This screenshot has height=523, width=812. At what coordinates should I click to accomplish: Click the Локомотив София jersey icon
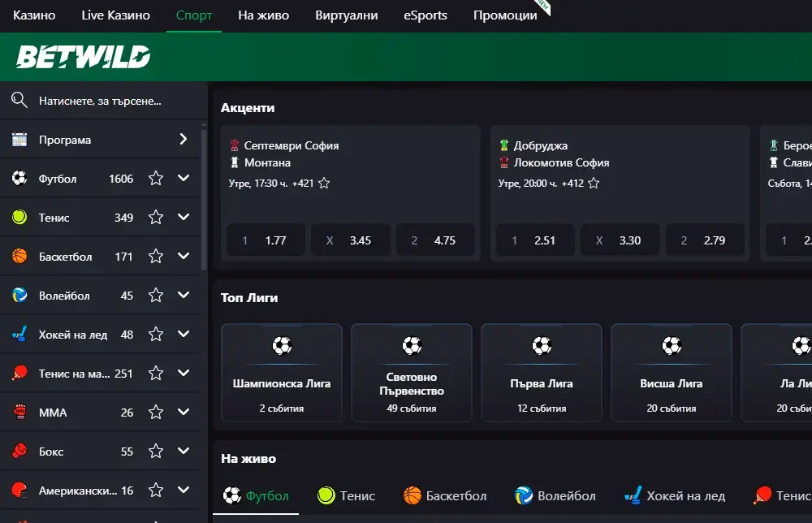tap(504, 162)
